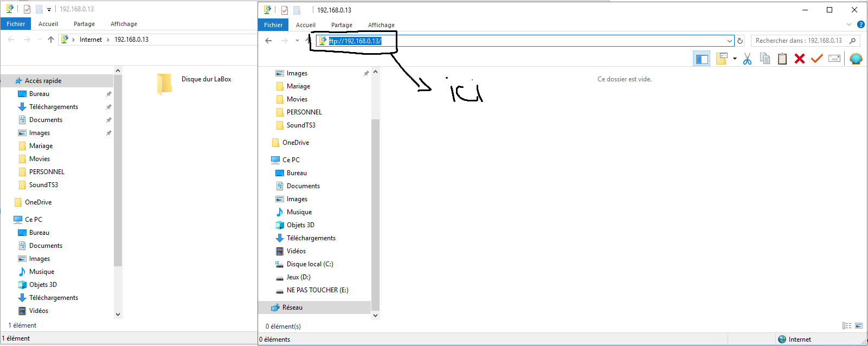Click the orange checkmark Properties icon
Viewport: 868px width, 346px height.
[x=816, y=59]
